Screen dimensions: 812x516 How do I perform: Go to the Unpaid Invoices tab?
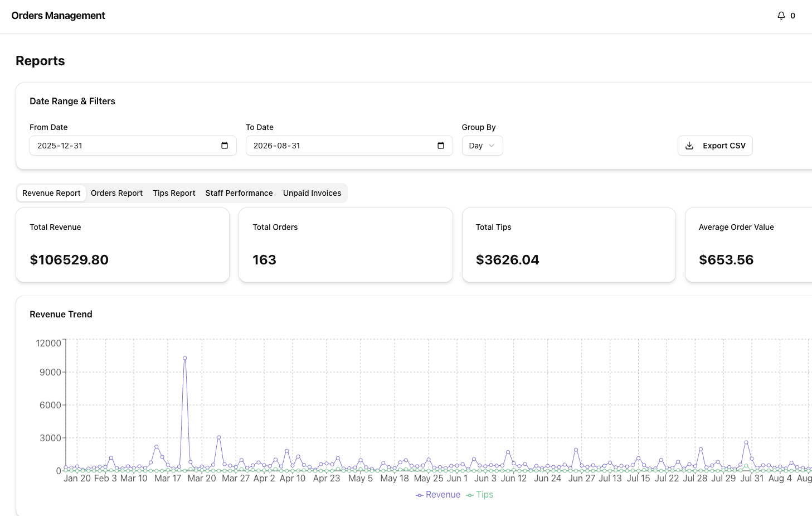(x=312, y=193)
